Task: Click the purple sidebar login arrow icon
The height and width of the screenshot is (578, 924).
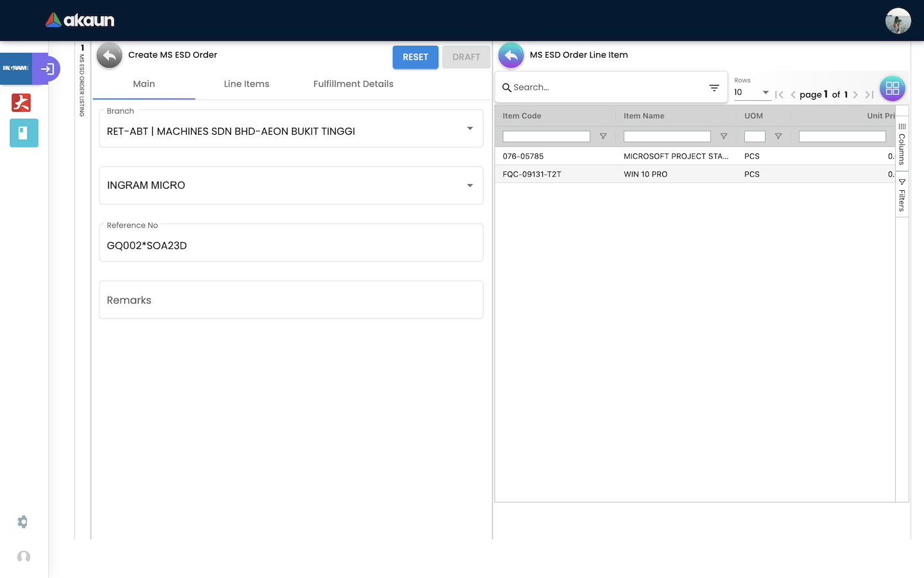Action: click(47, 69)
